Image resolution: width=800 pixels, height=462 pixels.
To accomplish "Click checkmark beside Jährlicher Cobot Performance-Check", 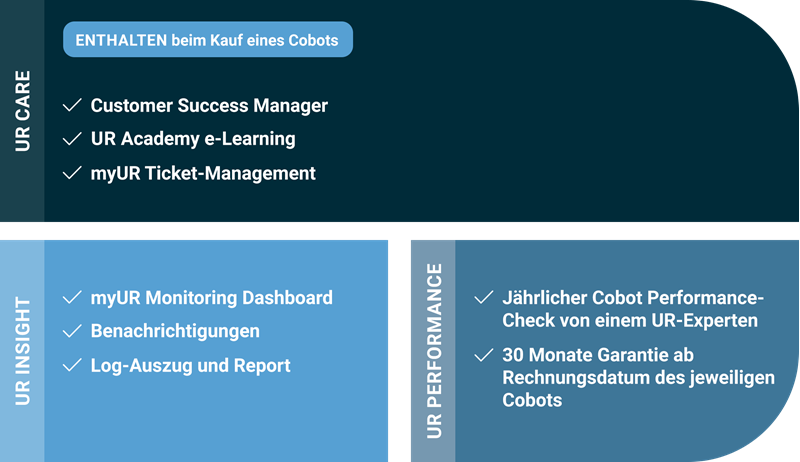I will coord(483,298).
